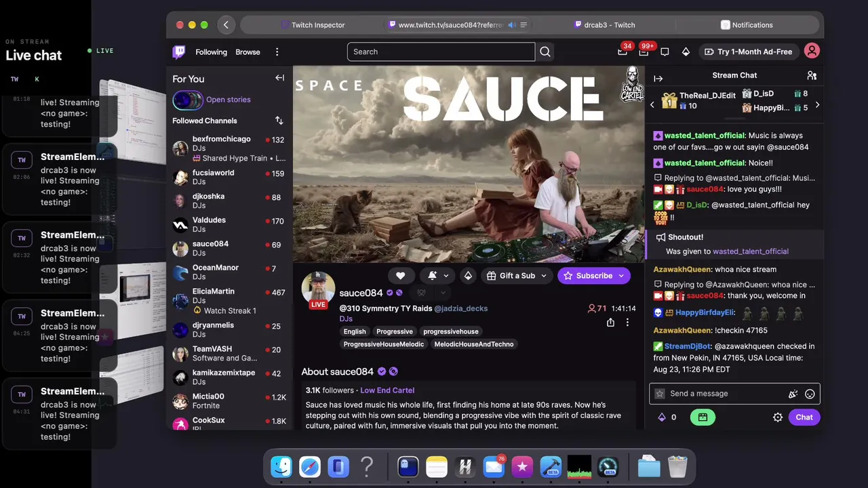Collapse the For You sidebar
This screenshot has height=488, width=868.
click(x=279, y=78)
